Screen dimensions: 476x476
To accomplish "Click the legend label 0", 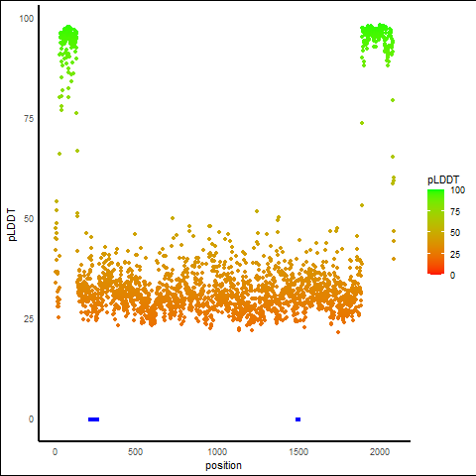I will [453, 275].
